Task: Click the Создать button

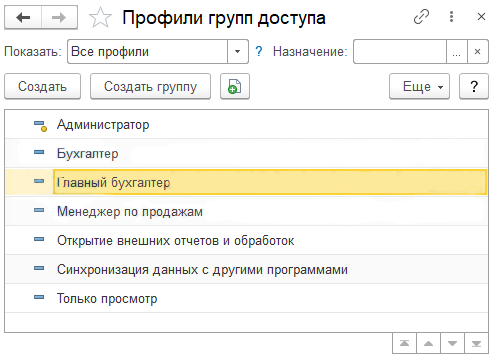Action: 42,86
